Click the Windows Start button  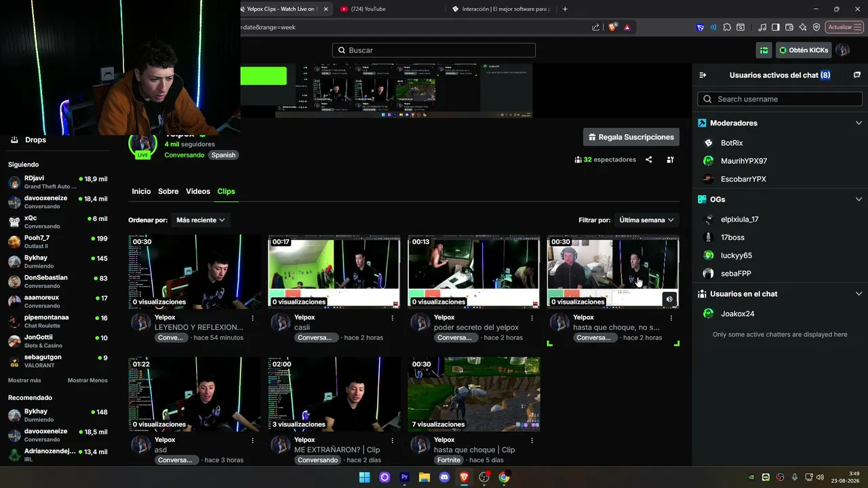[365, 477]
